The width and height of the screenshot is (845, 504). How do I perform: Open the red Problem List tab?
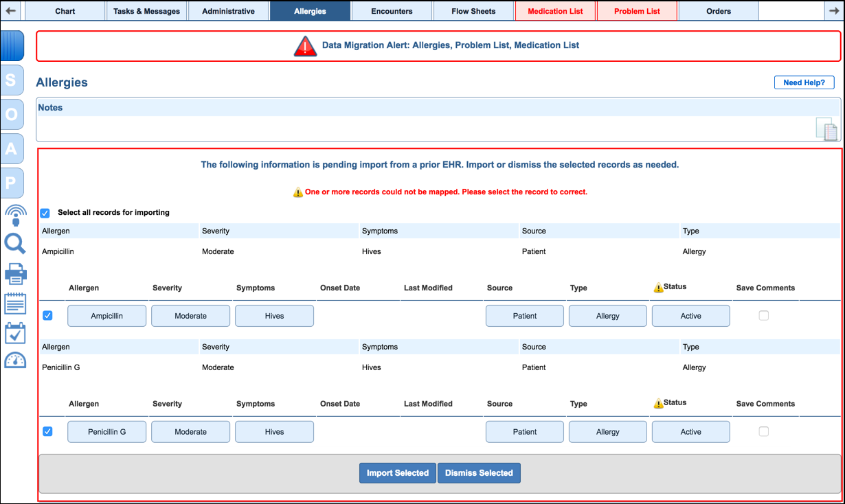click(x=638, y=11)
